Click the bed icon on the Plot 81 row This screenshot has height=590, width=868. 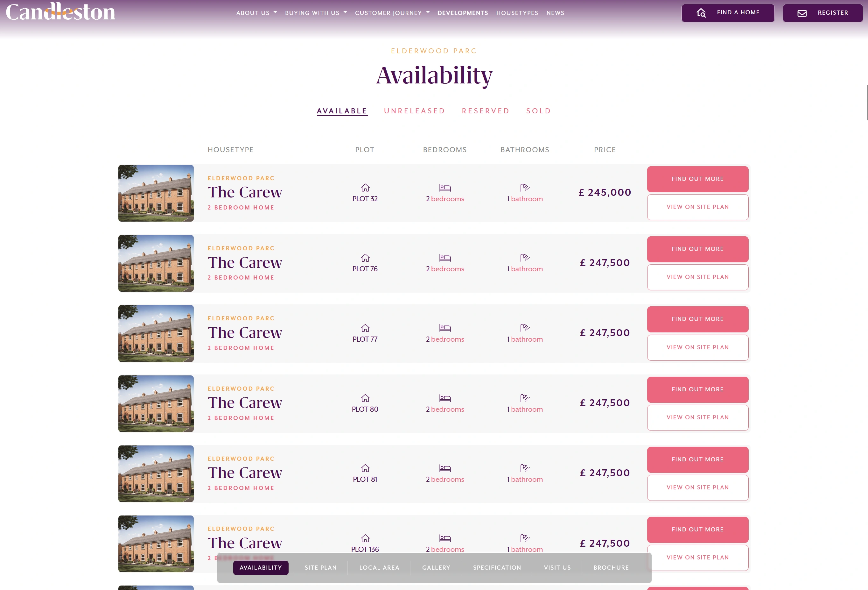click(x=445, y=468)
